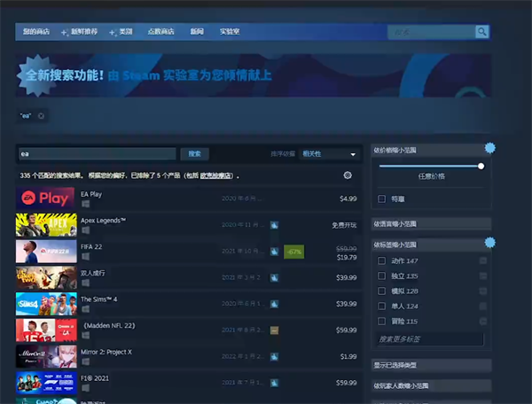Open the 相关性 sort-by dropdown
This screenshot has width=532, height=404.
point(329,154)
